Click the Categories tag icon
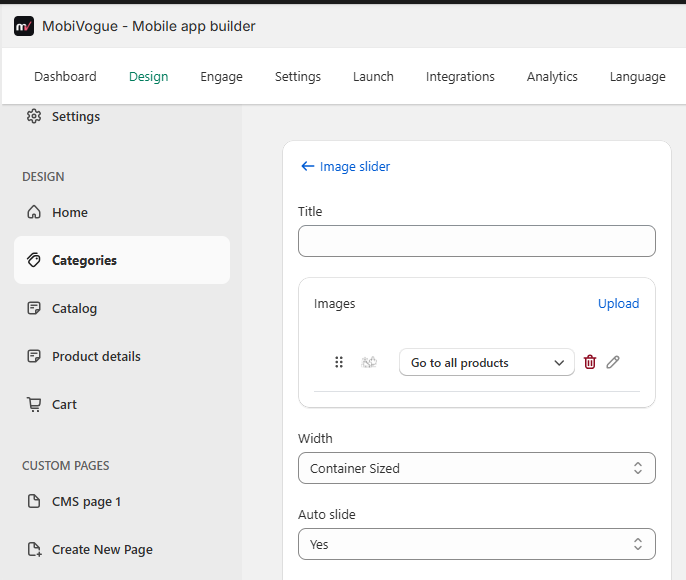Screen dimensions: 686x580 click(34, 260)
